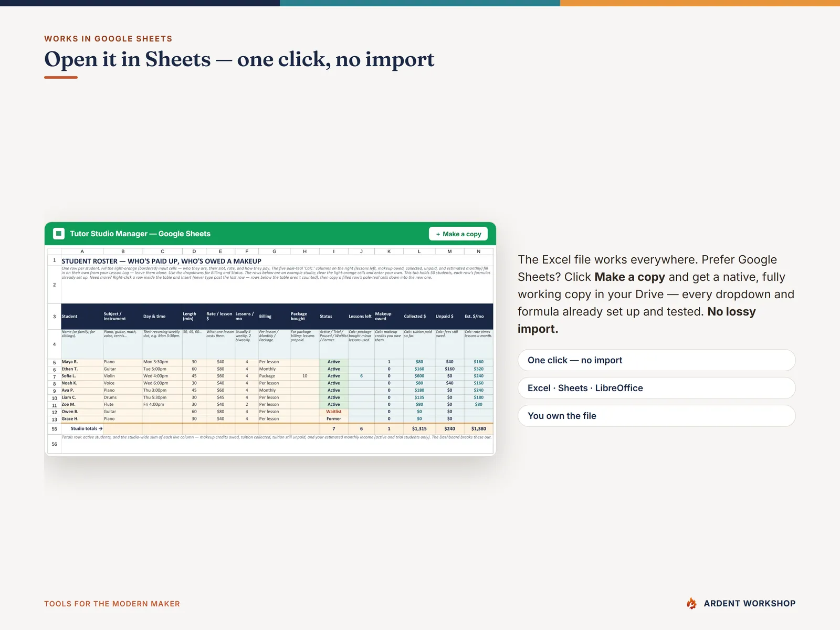The image size is (840, 630).
Task: Click the 'Drums' subject cell
Action: click(123, 397)
